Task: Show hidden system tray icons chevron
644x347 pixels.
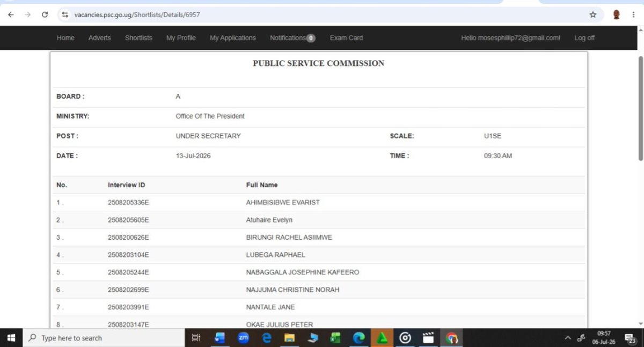Action: point(568,338)
